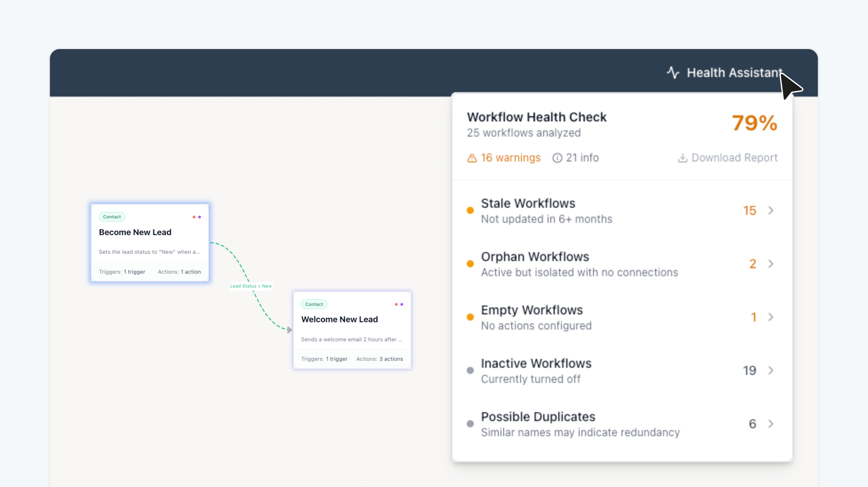Click the count 2 for Orphan Workflows

[x=753, y=264]
